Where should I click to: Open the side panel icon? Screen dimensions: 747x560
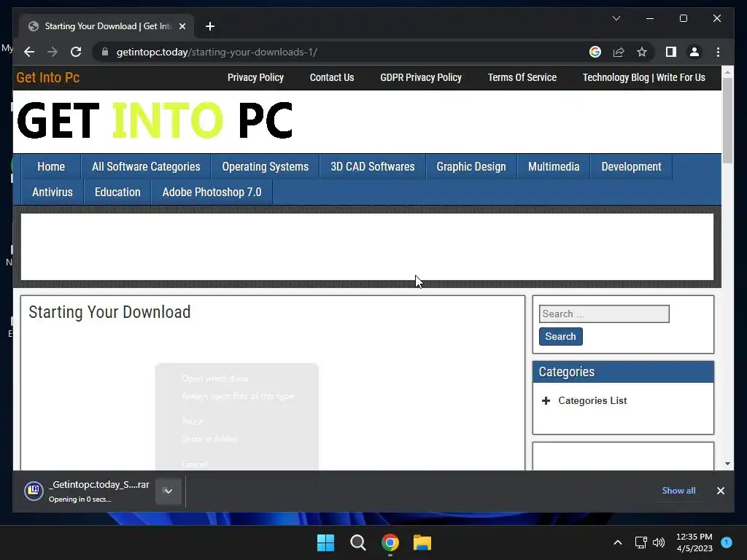671,52
